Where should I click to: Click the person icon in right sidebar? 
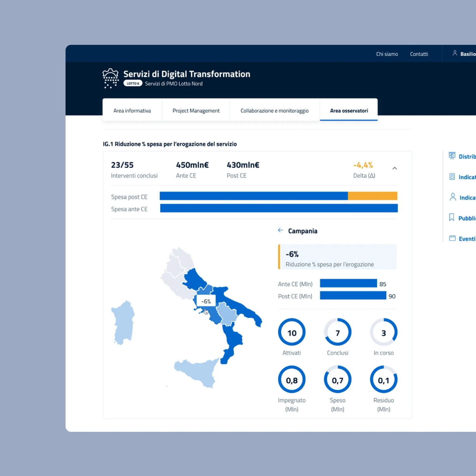pyautogui.click(x=453, y=197)
